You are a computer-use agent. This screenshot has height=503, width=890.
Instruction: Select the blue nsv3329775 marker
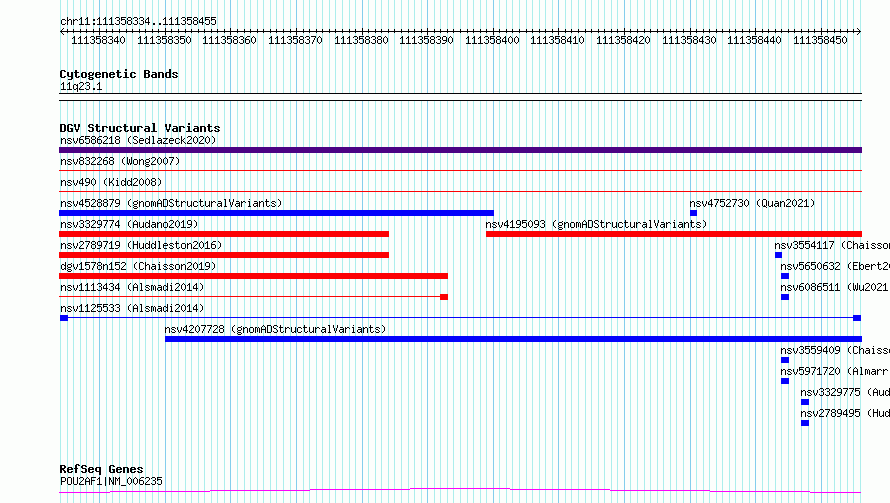click(x=805, y=402)
